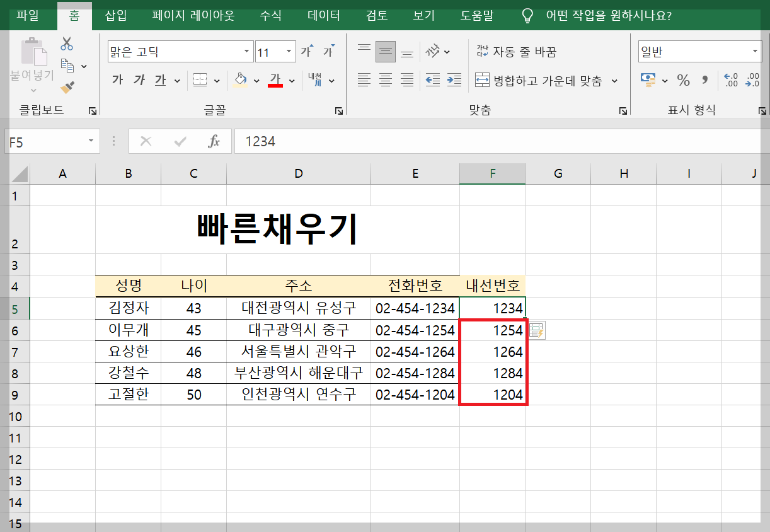Toggle bold formatting in the font group
The image size is (770, 532).
pyautogui.click(x=117, y=80)
